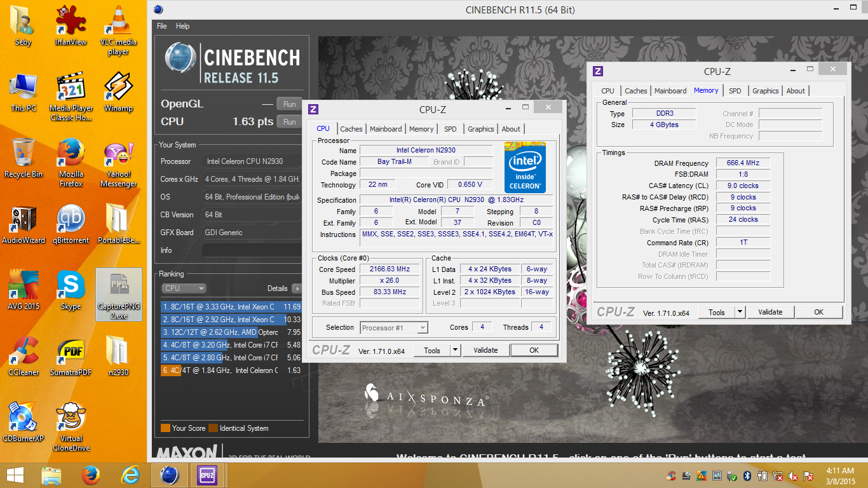The image size is (868, 488).
Task: Select the This PC desktop icon
Action: click(x=24, y=92)
